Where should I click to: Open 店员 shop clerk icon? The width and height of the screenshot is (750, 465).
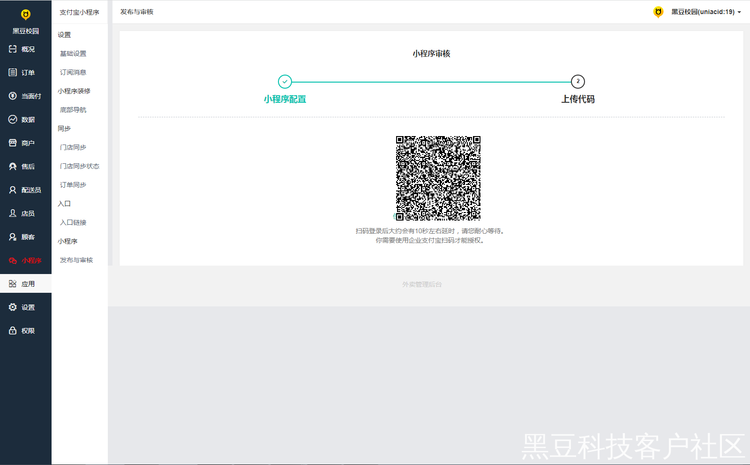(13, 213)
